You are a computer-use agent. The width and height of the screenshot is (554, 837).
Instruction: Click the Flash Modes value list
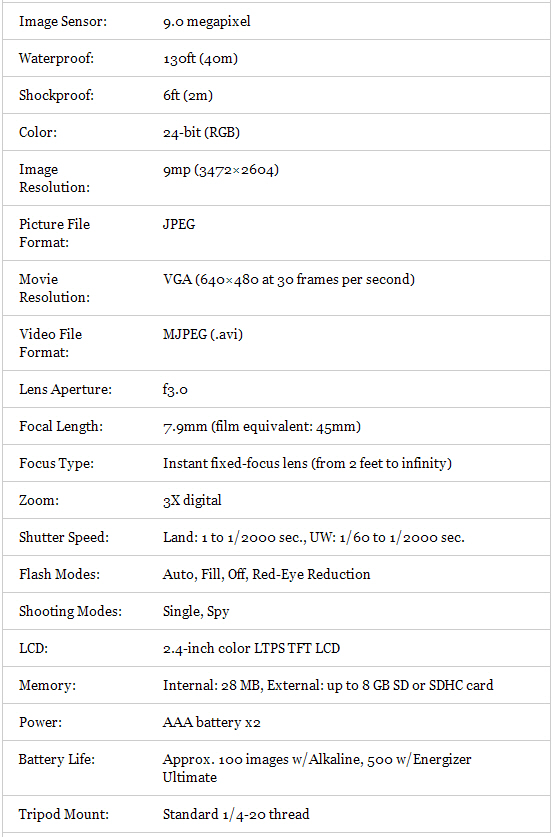coord(266,574)
